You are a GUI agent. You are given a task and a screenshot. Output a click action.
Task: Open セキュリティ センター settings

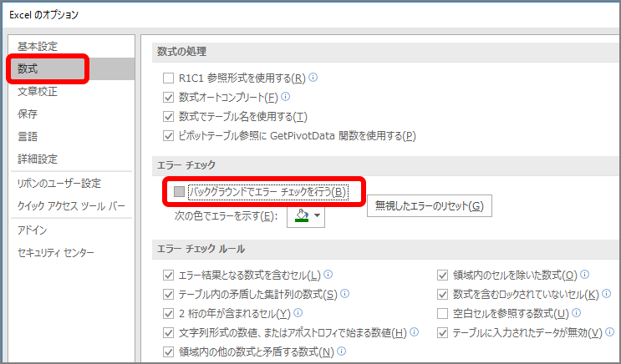click(56, 252)
